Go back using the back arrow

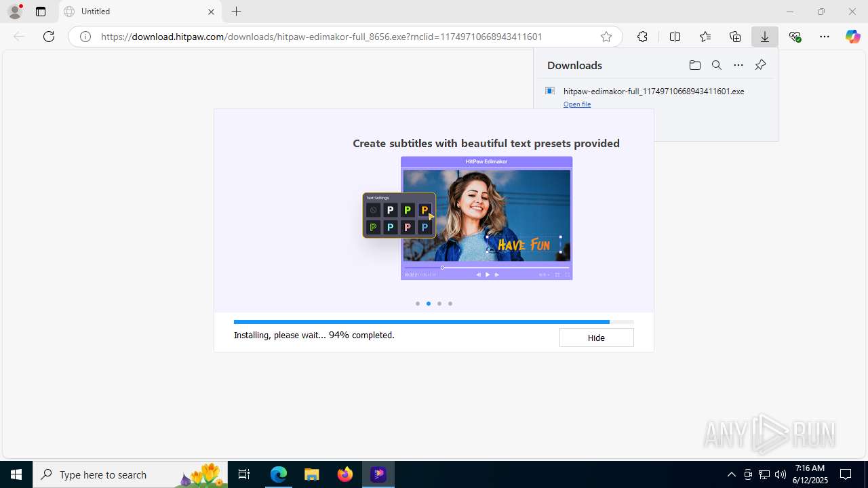19,37
